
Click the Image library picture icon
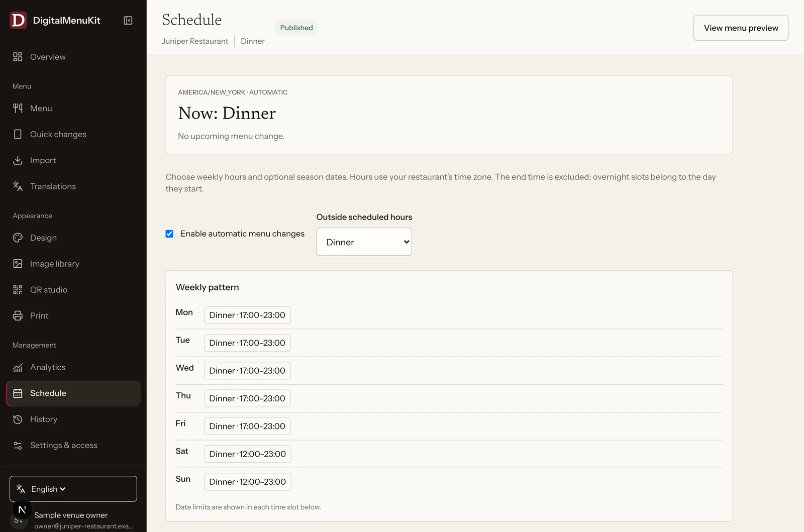point(18,264)
